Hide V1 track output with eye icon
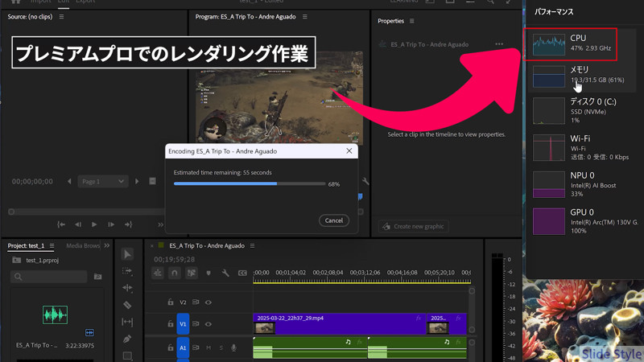644x362 pixels. click(208, 324)
